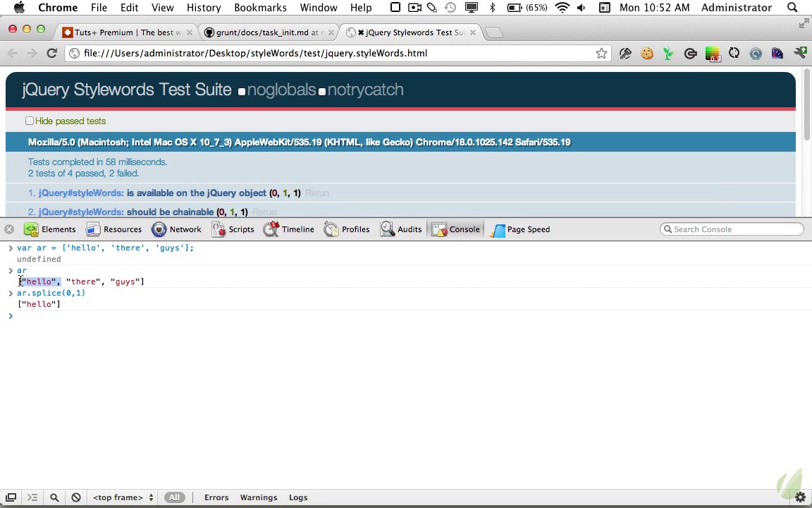Image resolution: width=812 pixels, height=508 pixels.
Task: Open DevTools settings gear
Action: (801, 497)
